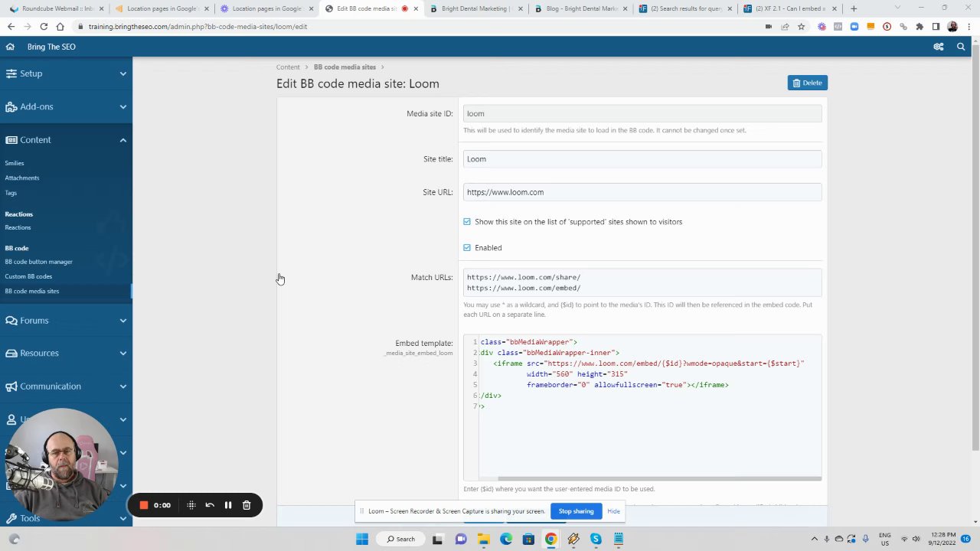Expand the Resources section chevron
Screen dimensions: 980x551
pos(123,353)
